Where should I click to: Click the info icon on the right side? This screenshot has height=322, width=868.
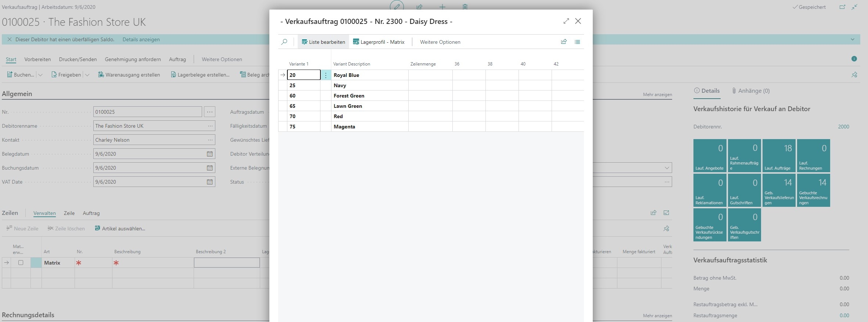(x=854, y=59)
